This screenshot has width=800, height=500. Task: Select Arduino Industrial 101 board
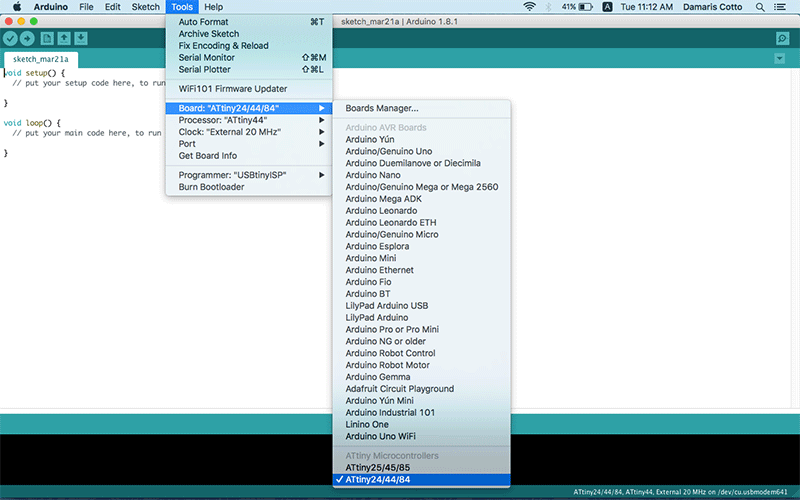[421, 413]
